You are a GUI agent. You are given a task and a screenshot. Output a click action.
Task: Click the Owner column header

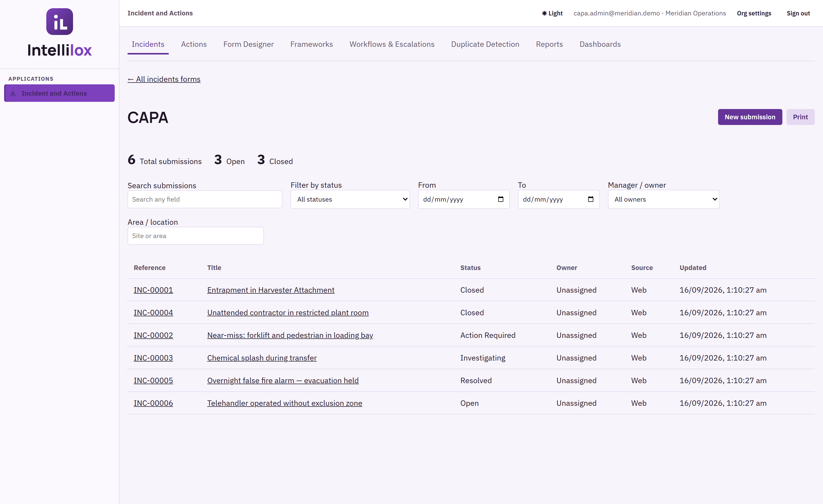coord(567,268)
